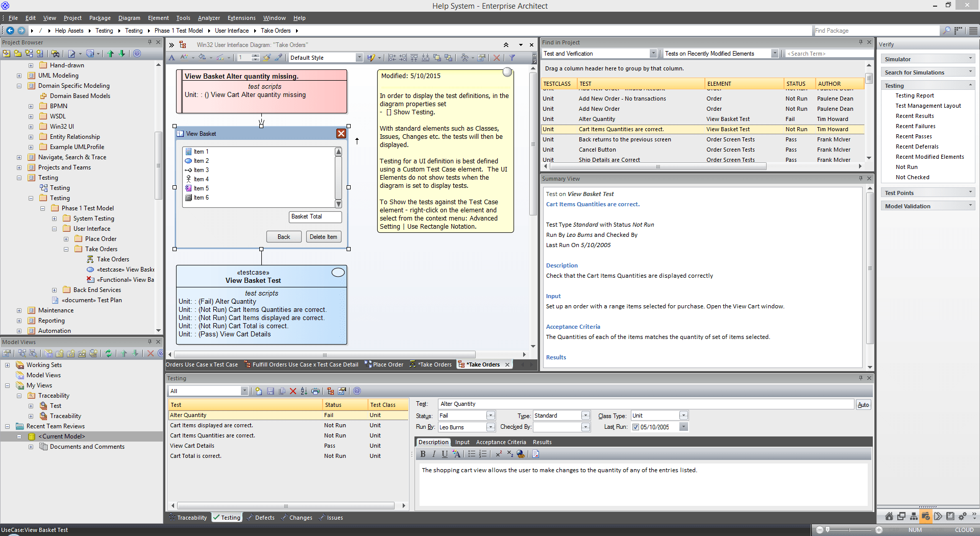Open the Default Style dropdown
980x536 pixels.
click(359, 58)
